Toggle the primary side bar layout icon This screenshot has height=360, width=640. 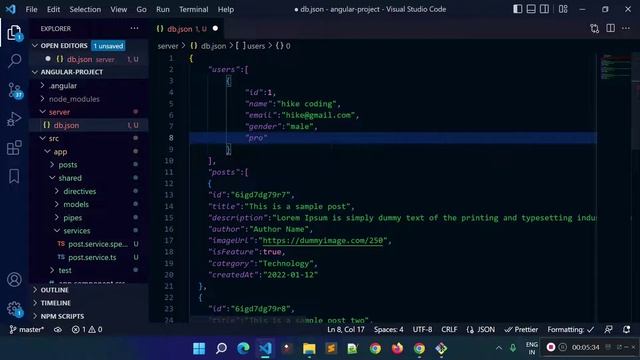[518, 9]
